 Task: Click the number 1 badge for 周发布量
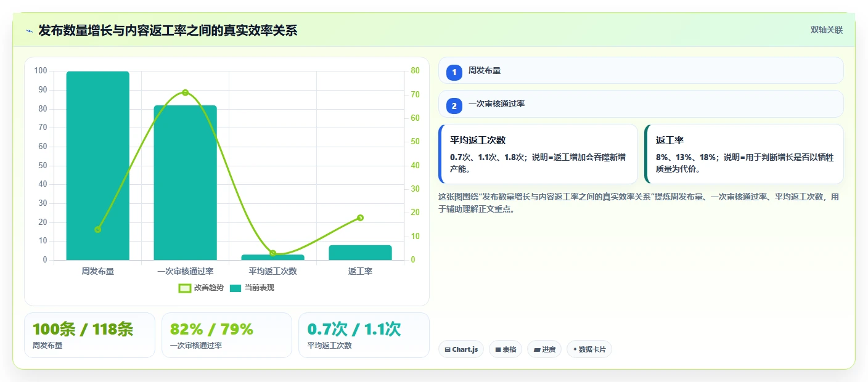point(454,72)
